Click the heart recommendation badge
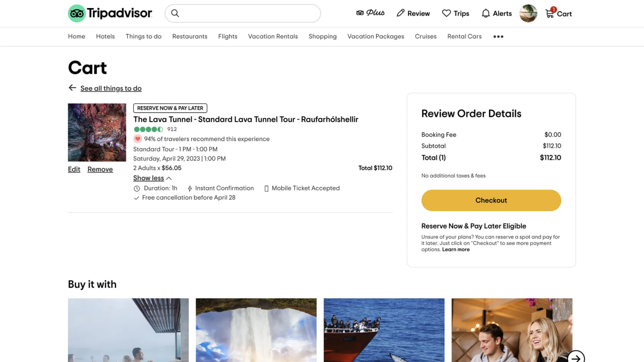 pyautogui.click(x=138, y=138)
